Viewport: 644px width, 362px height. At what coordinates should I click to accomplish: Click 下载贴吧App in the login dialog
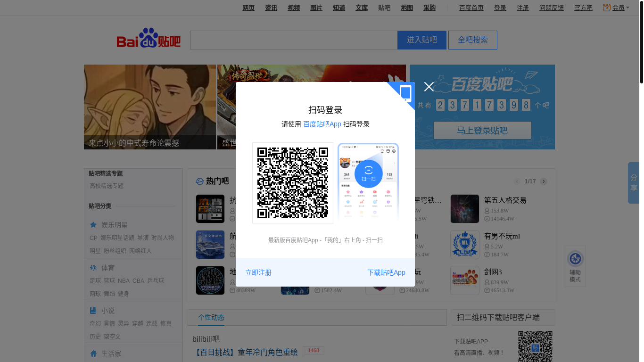pyautogui.click(x=386, y=272)
